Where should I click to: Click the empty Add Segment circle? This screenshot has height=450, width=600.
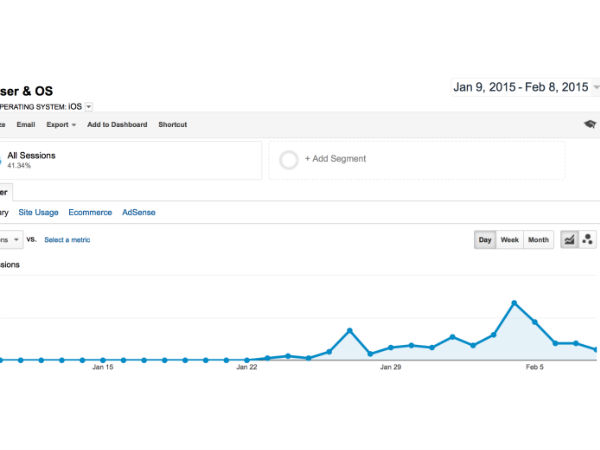coord(289,159)
